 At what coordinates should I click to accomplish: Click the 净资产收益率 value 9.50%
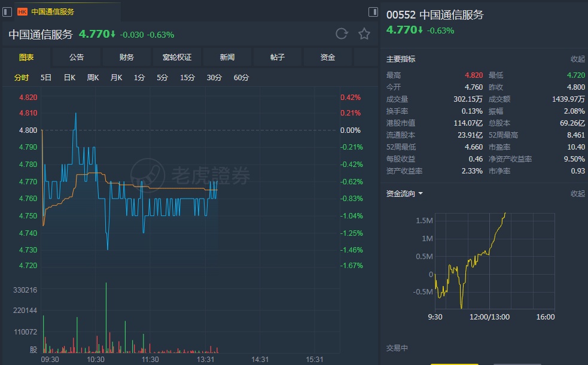[x=574, y=159]
